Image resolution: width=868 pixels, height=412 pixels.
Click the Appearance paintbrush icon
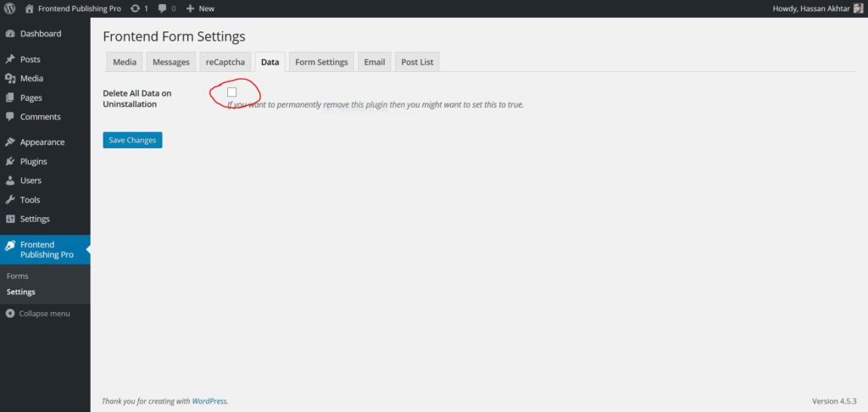pyautogui.click(x=10, y=142)
